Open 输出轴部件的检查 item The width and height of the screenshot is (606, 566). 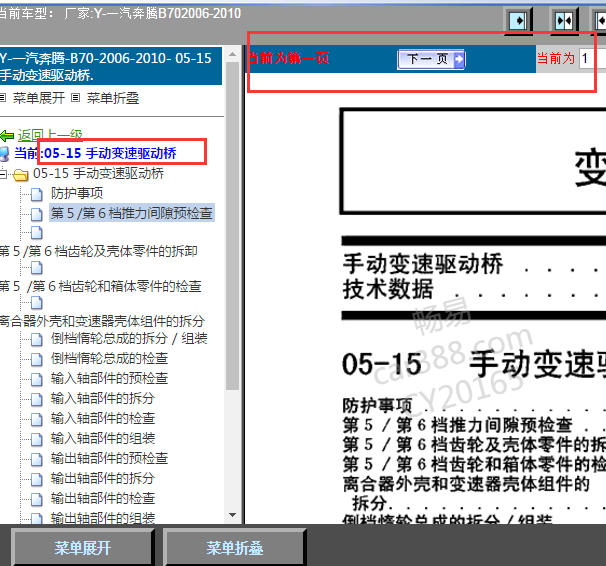tap(103, 498)
